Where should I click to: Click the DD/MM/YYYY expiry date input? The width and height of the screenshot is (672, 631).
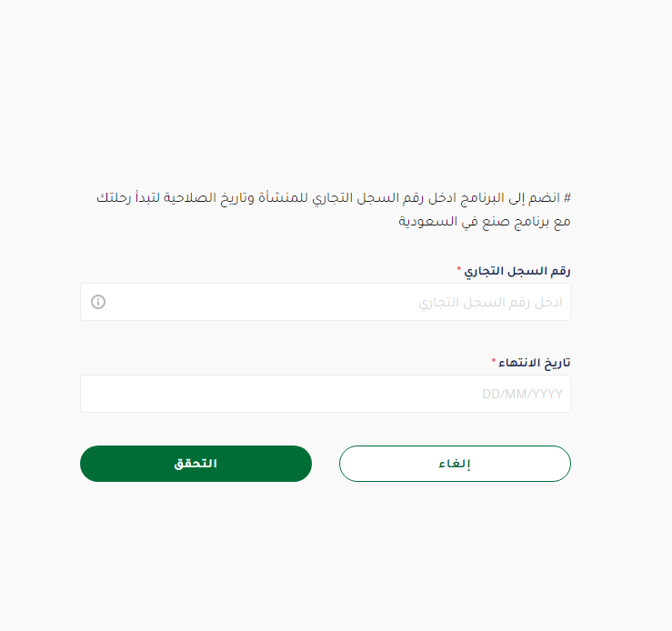522,395
